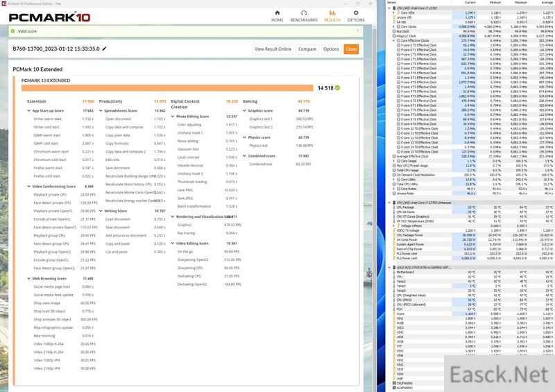Viewport: 555px width, 392px height.
Task: Collapse the Video Conferencing Score section
Action: tap(29, 186)
